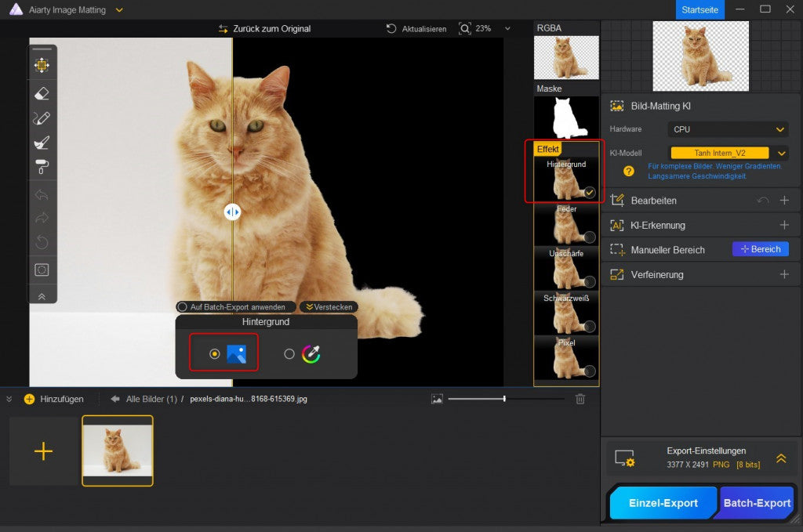Select the image background radio button

coord(214,354)
